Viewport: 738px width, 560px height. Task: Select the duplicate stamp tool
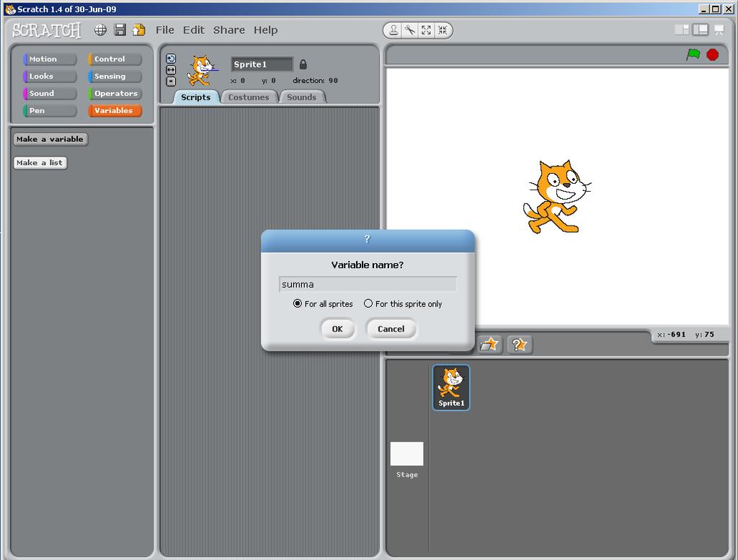coord(394,30)
